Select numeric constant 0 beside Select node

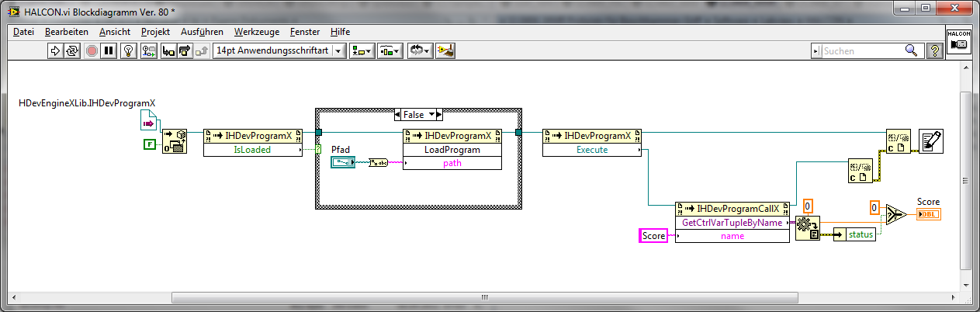click(874, 208)
